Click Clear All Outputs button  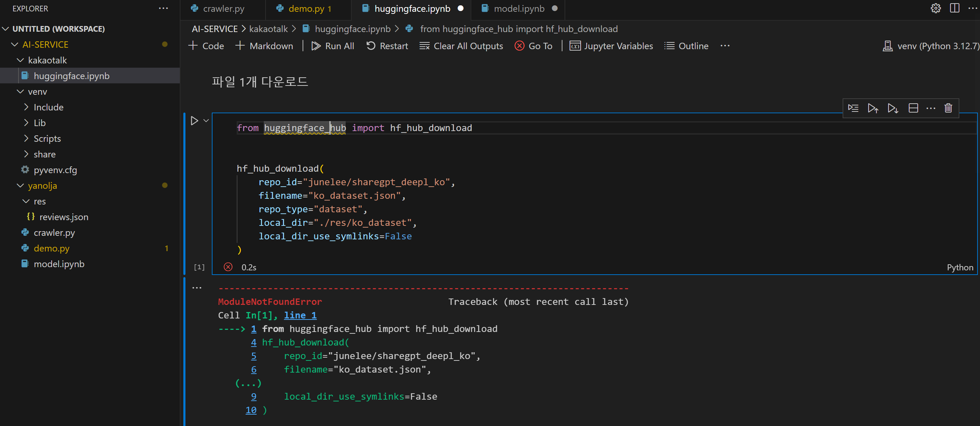(461, 46)
